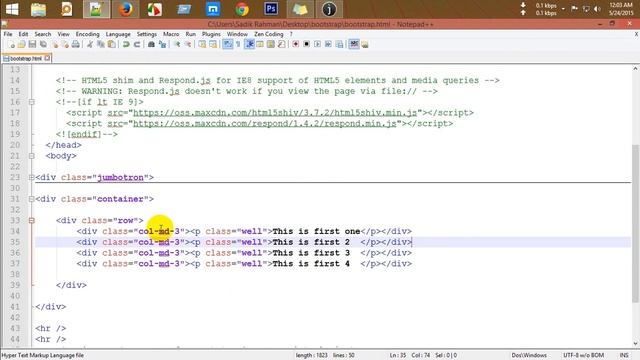640x360 pixels.
Task: Collapse the container div fold on line 31
Action: 31,199
